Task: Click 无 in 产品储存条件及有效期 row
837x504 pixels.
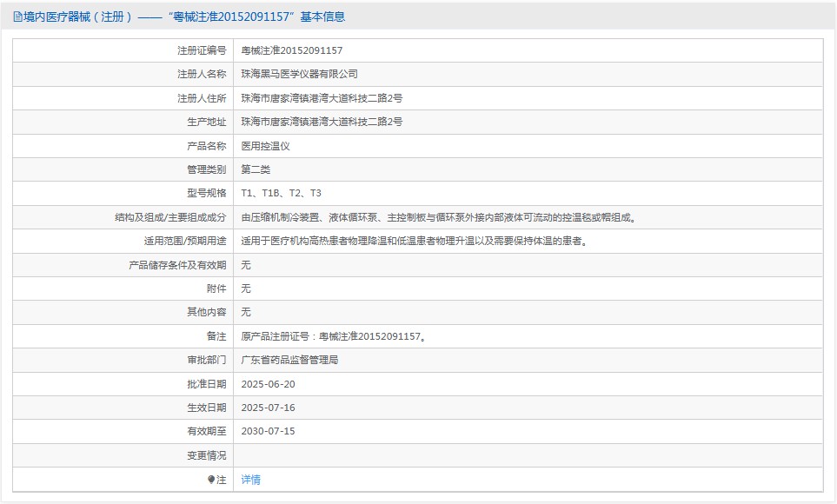Action: coord(246,265)
